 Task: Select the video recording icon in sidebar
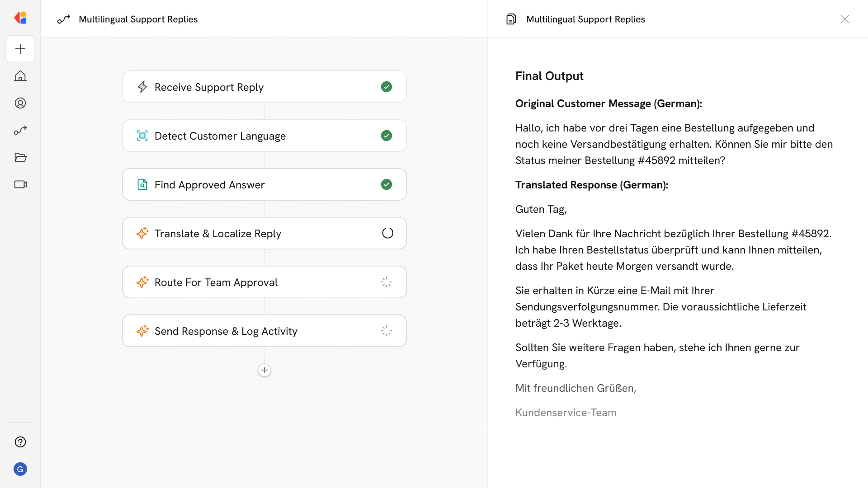(x=20, y=184)
